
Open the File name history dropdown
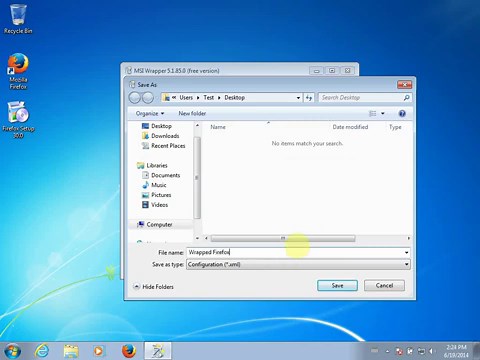[406, 252]
